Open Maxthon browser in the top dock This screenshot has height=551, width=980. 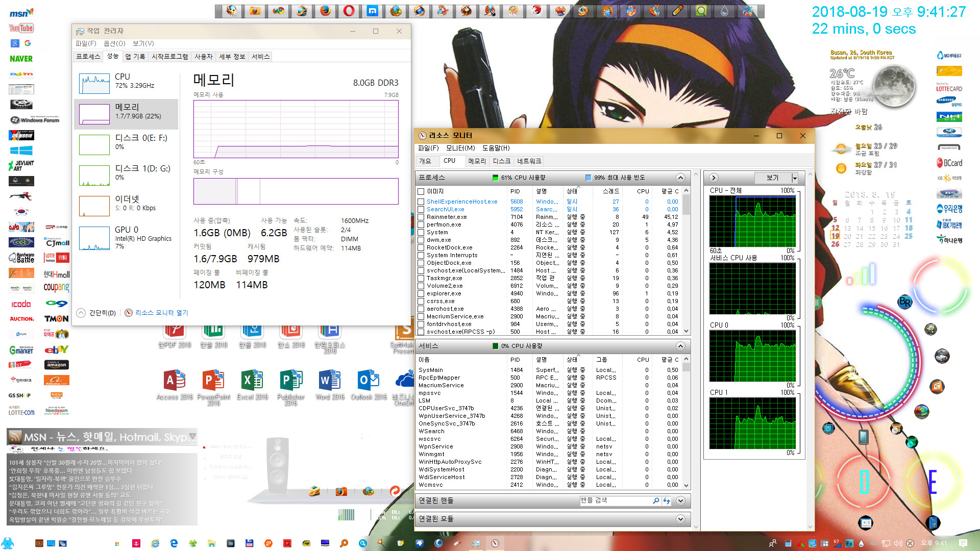pyautogui.click(x=372, y=11)
